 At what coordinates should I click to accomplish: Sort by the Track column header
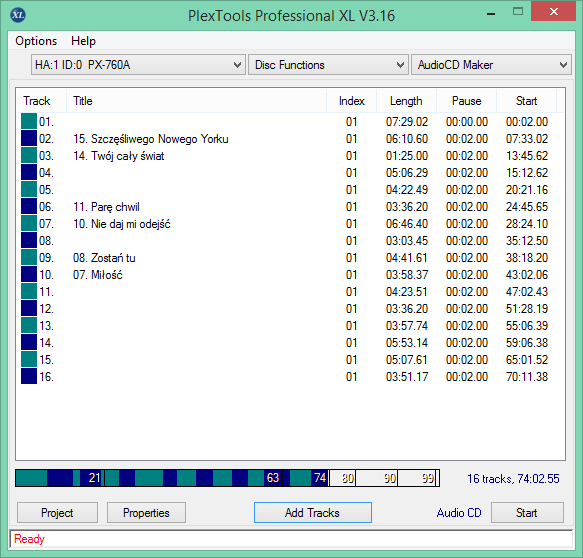point(41,101)
